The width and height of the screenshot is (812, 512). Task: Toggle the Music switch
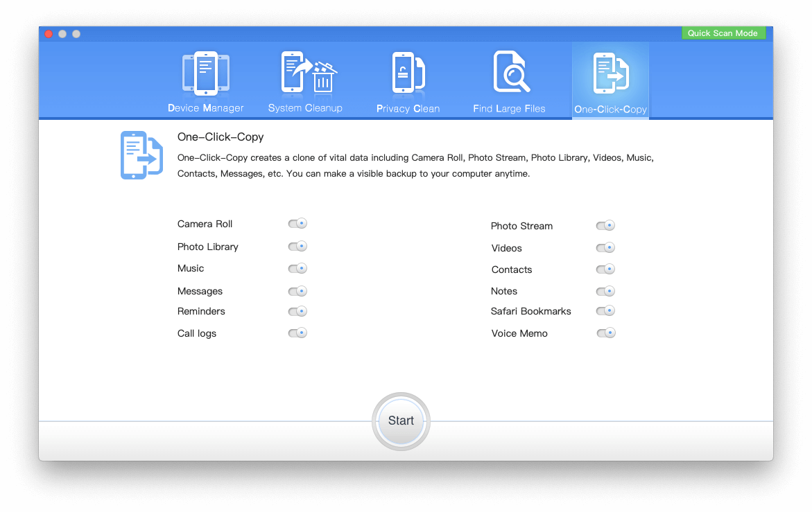[297, 268]
